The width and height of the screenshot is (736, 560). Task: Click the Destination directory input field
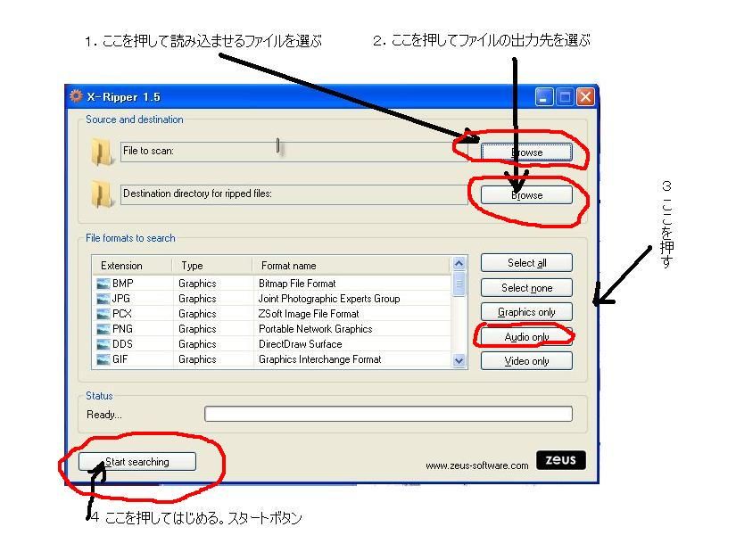tap(294, 194)
